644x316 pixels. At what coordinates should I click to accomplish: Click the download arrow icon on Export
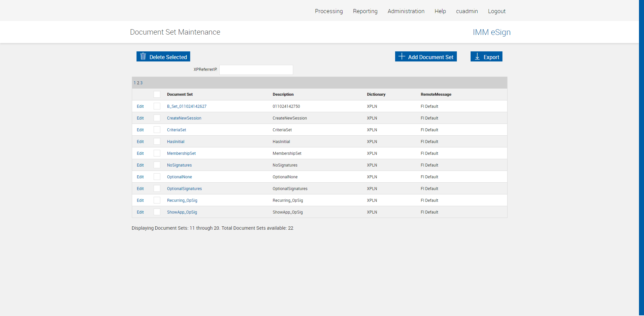[x=477, y=56]
